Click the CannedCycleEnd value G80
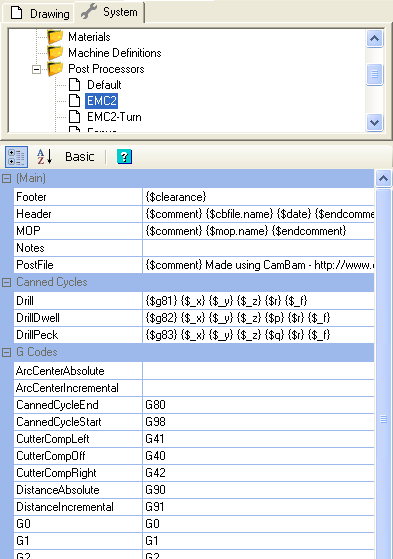The image size is (393, 559). [x=258, y=405]
